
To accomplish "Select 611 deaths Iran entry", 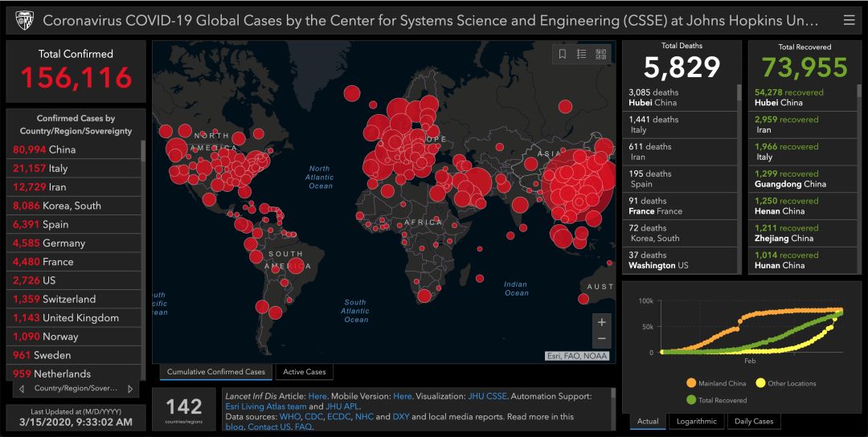I will pyautogui.click(x=680, y=152).
